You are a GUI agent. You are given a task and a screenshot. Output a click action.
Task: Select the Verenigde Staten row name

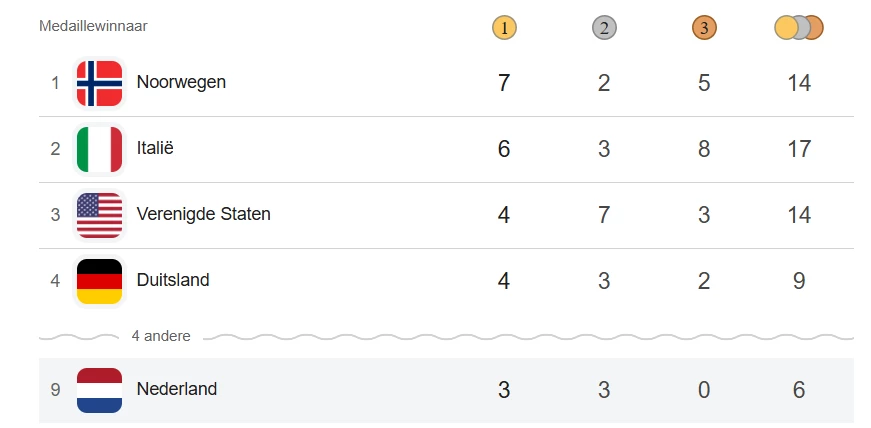203,214
